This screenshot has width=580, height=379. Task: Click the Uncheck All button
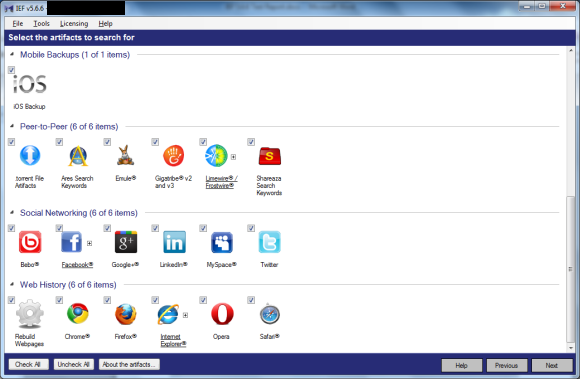click(74, 365)
